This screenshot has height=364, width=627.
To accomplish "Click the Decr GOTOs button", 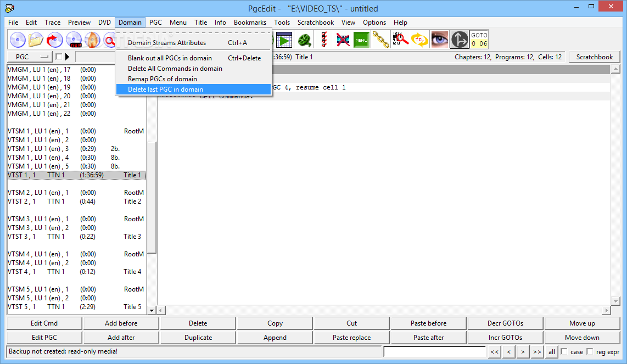I will pos(505,323).
